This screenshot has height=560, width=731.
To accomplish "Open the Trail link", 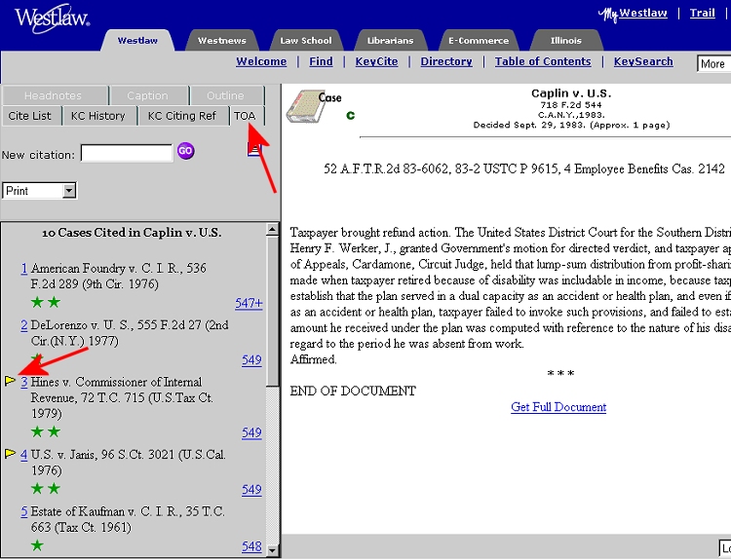I will [703, 13].
